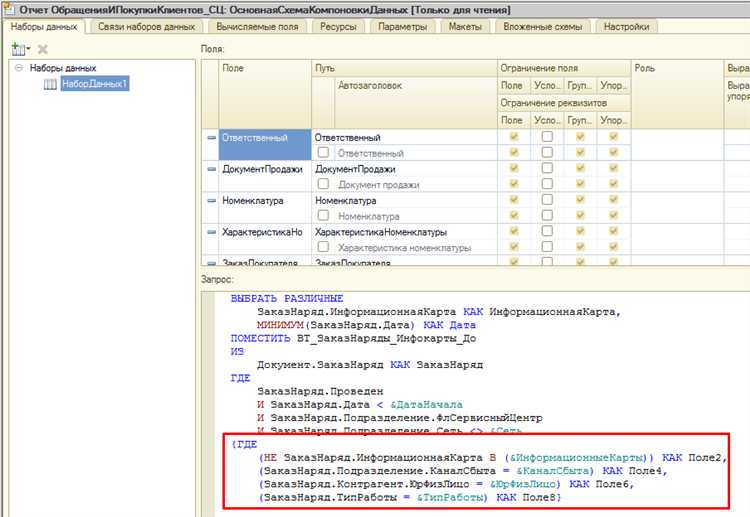Click the ХарактеристикаНоменклатуры path cell

coord(405,232)
